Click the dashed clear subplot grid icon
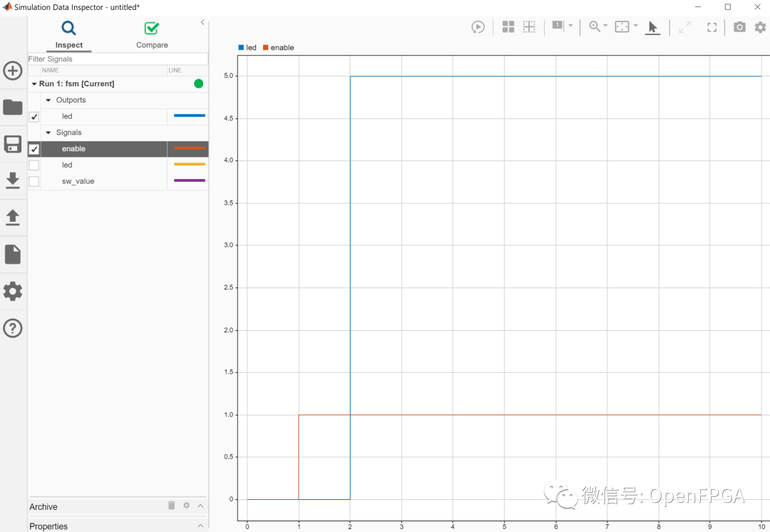The image size is (770, 532). click(x=529, y=27)
